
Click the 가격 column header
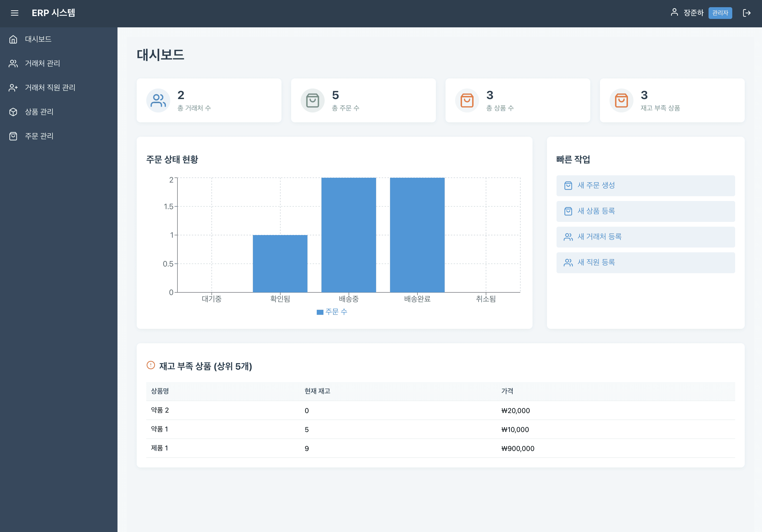coord(507,391)
